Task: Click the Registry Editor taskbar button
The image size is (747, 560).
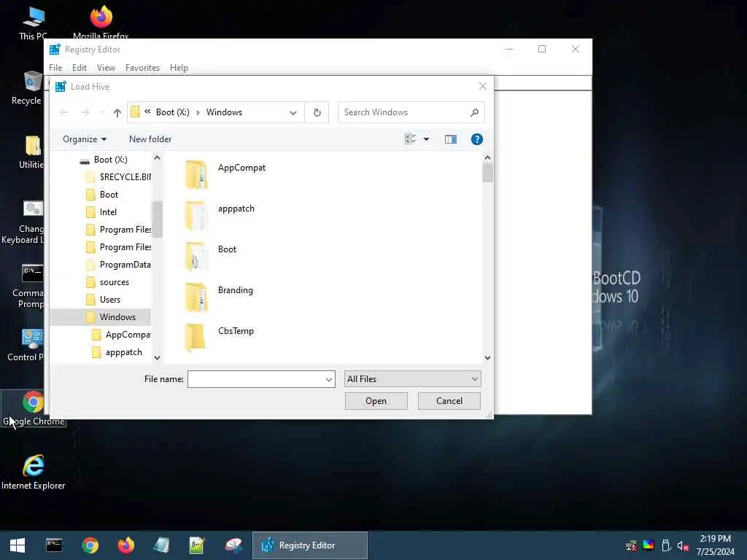Action: 309,545
